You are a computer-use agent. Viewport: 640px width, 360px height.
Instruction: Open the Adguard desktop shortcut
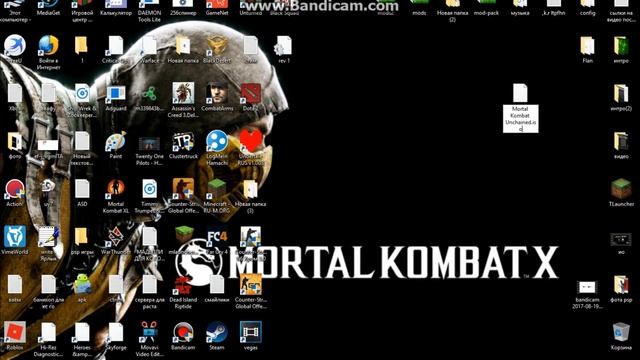click(116, 94)
